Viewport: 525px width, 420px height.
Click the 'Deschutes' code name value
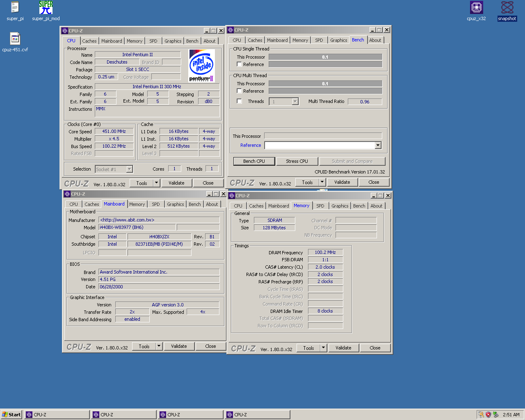(x=117, y=62)
